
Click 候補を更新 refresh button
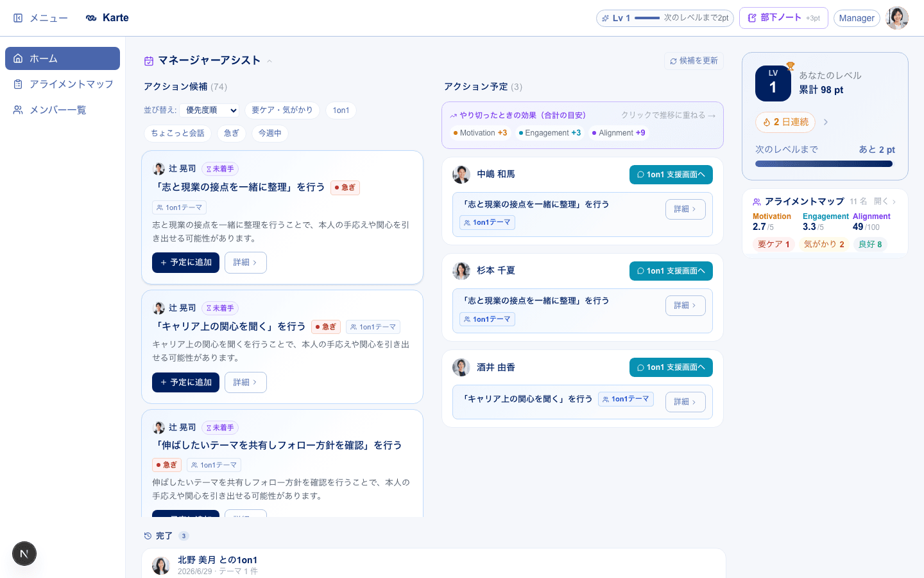coord(694,61)
